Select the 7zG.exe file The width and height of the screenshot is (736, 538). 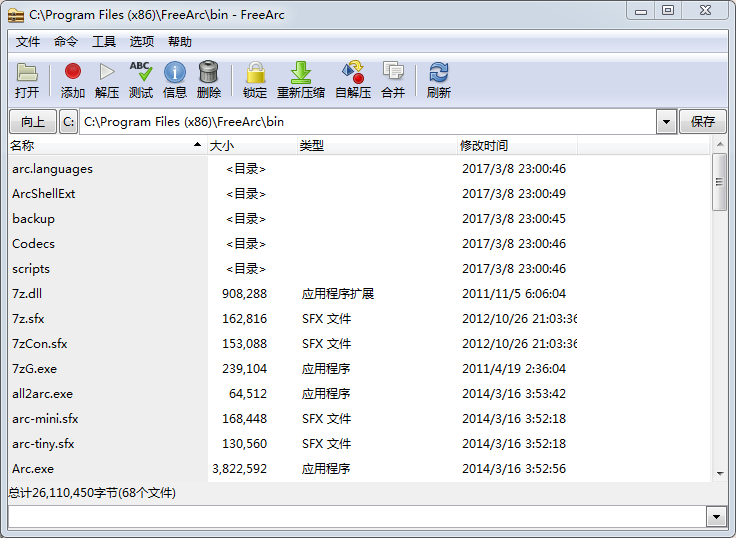[34, 369]
